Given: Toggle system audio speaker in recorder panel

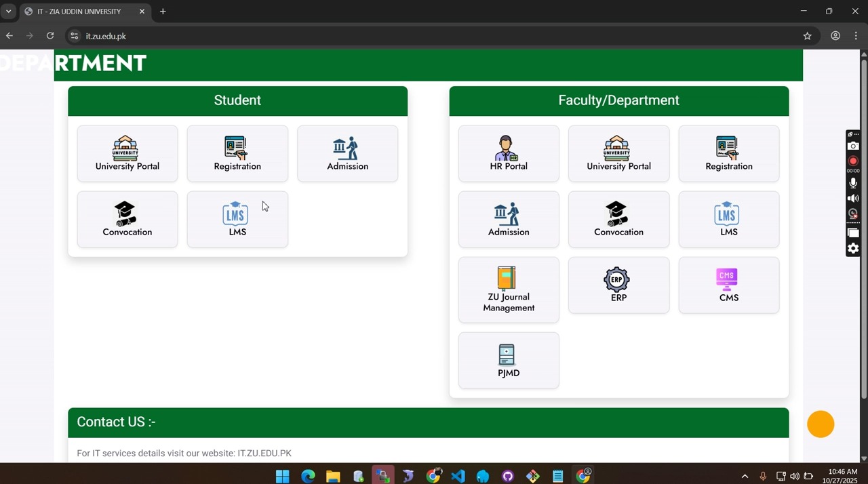Looking at the screenshot, I should [853, 199].
